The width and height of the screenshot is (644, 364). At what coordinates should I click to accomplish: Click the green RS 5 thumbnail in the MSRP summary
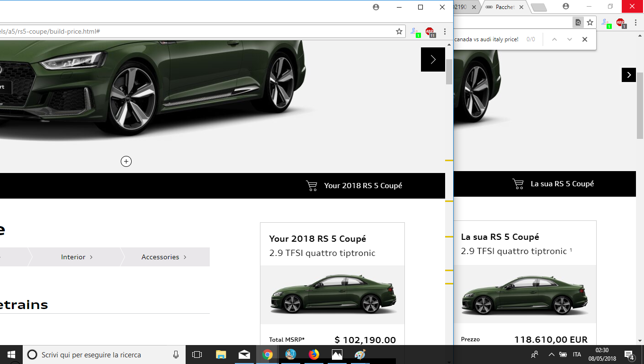[333, 294]
